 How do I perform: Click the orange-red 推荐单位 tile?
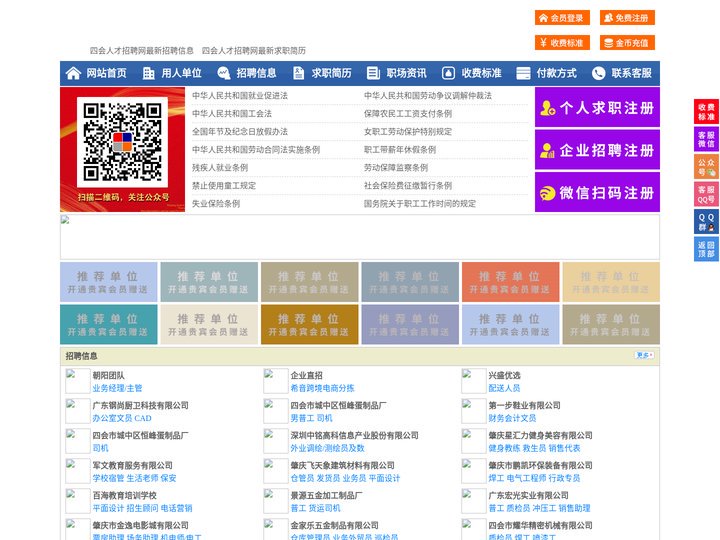point(510,282)
